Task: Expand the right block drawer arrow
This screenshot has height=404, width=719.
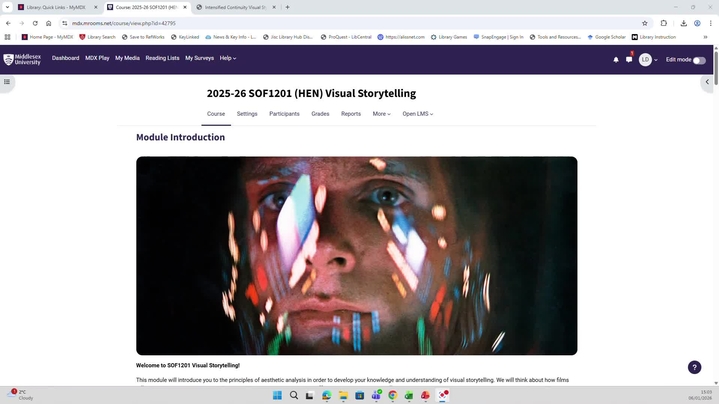Action: coord(708,82)
